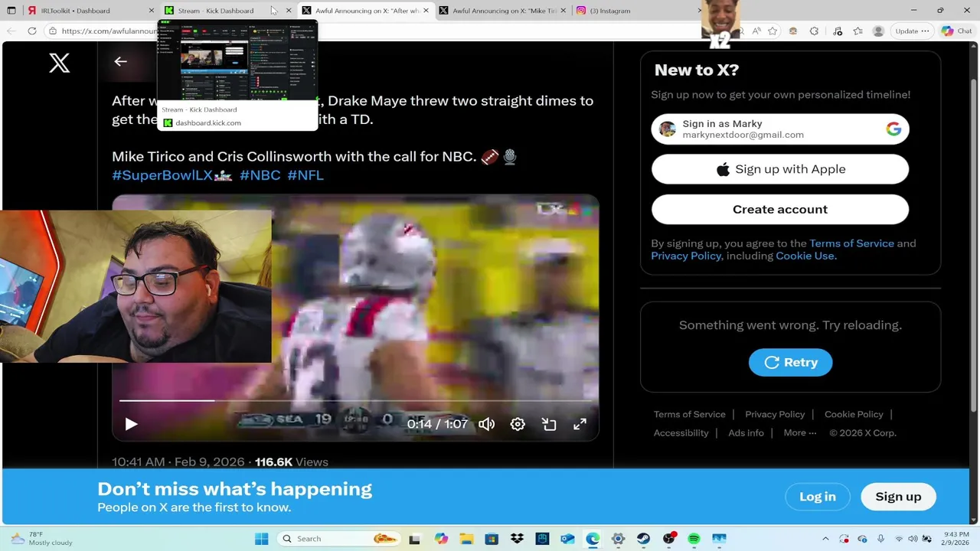The height and width of the screenshot is (551, 980).
Task: Seek along the video progress bar
Action: tap(356, 400)
